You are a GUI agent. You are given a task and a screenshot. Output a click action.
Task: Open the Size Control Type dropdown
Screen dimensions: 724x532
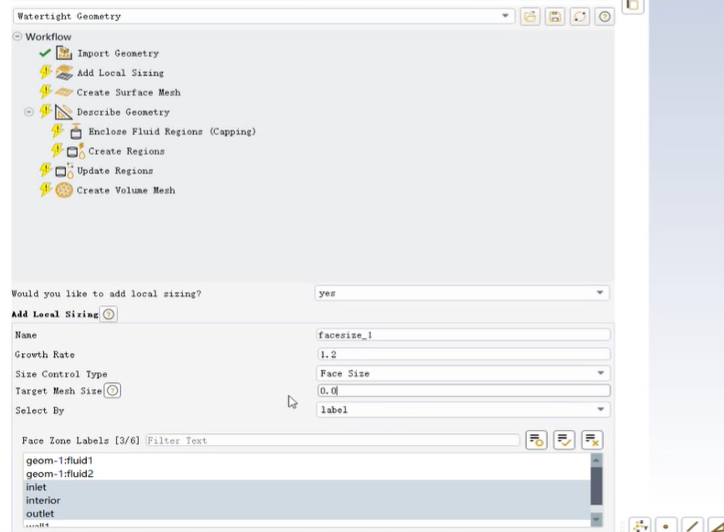600,373
